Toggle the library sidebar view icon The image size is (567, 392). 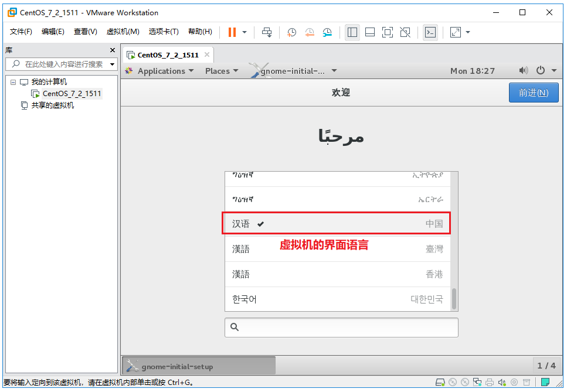click(352, 32)
